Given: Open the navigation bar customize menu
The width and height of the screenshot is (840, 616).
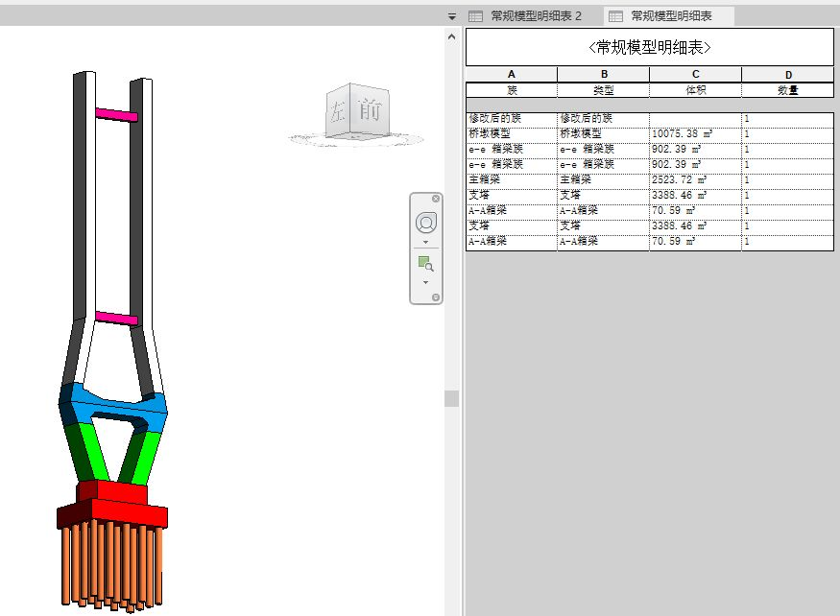Looking at the screenshot, I should coord(436,297).
